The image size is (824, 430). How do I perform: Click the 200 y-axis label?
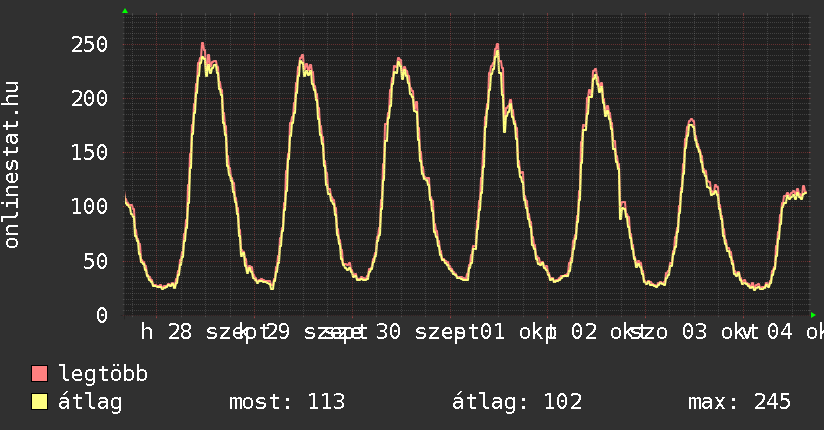[89, 98]
